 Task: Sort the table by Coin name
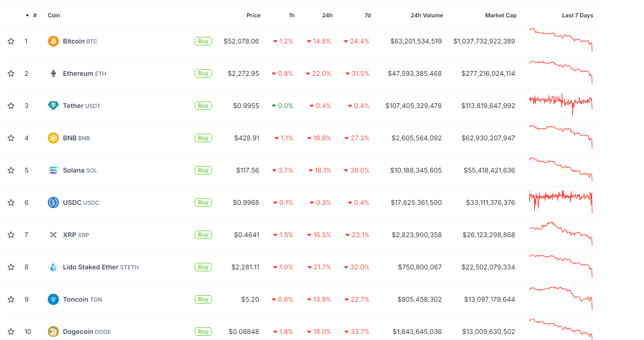[x=54, y=15]
